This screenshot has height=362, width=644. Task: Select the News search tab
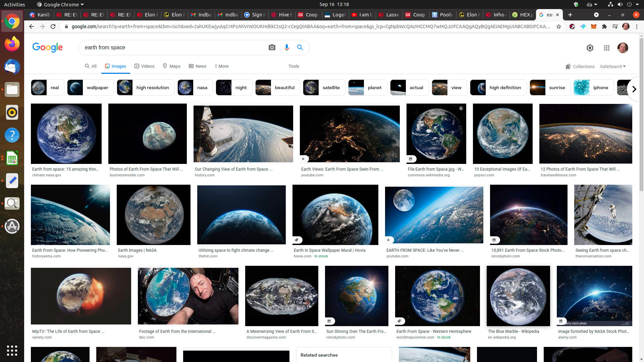(x=198, y=66)
